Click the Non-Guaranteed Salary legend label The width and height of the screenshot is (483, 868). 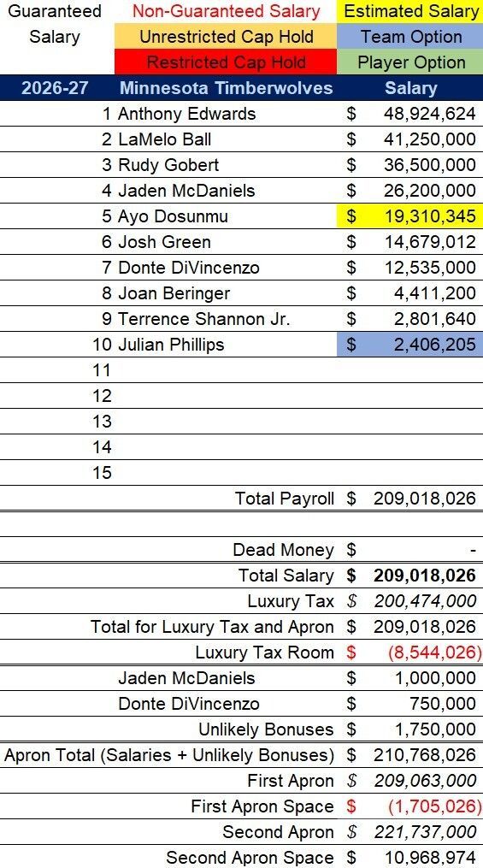[226, 11]
